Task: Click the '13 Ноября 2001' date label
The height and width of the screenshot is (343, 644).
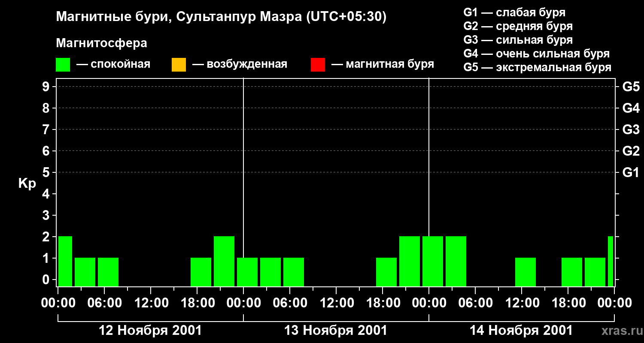Action: click(x=336, y=331)
